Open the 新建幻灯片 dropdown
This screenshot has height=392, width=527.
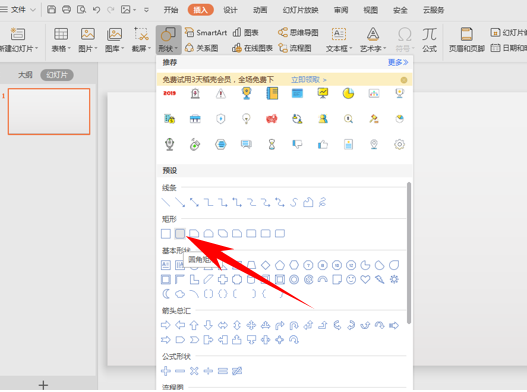pos(18,40)
